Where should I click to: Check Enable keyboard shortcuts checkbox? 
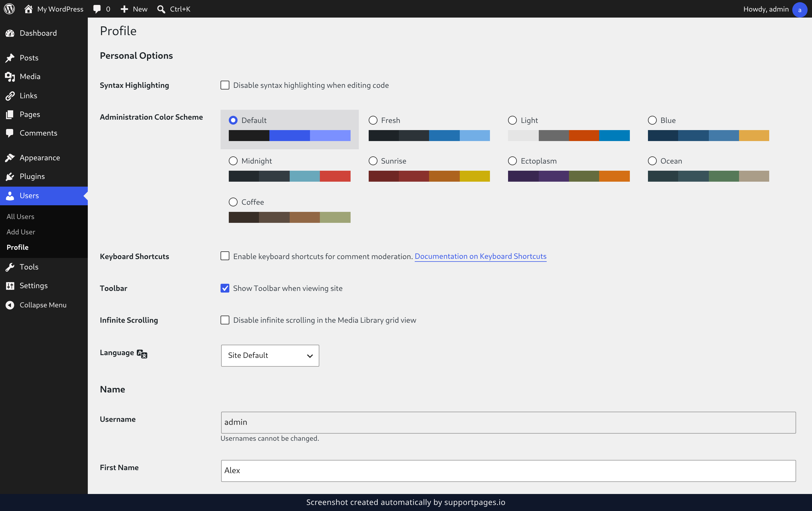(x=225, y=256)
